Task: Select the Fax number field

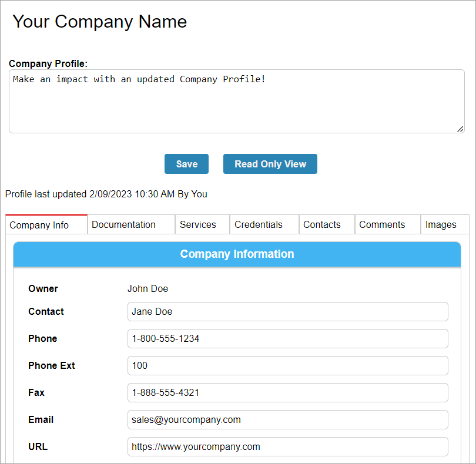Action: pyautogui.click(x=287, y=393)
